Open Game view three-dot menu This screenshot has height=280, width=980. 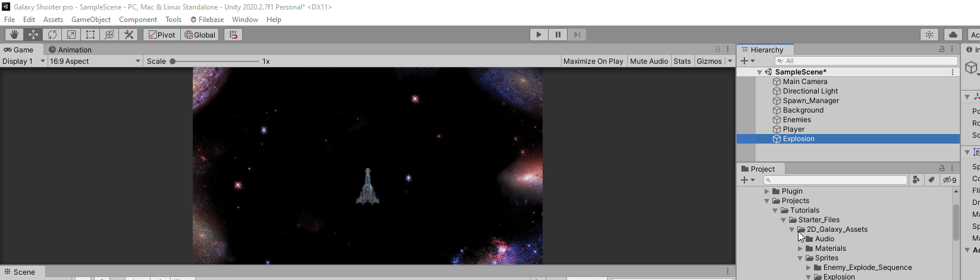727,49
